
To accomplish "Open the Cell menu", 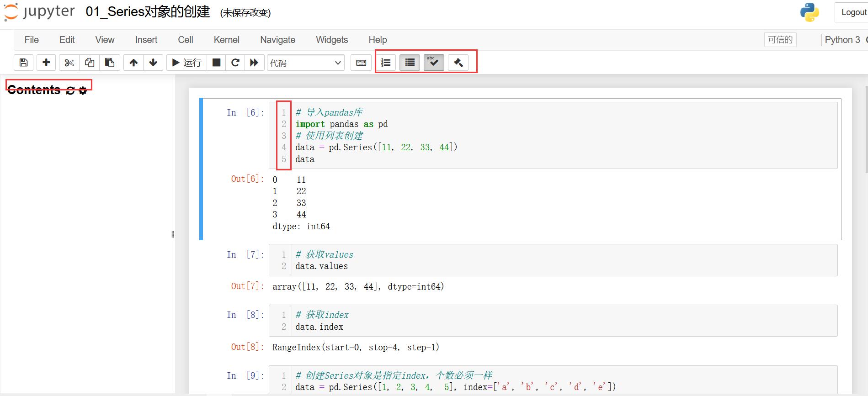I will point(186,40).
